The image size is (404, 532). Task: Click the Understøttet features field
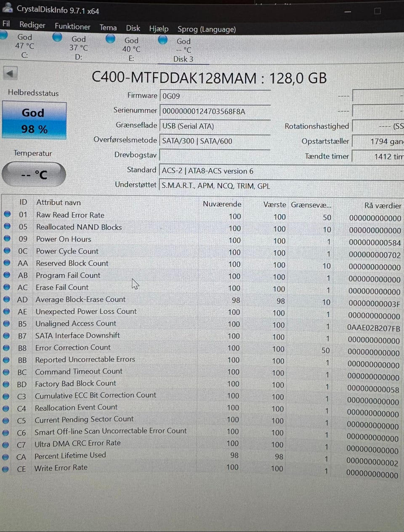click(281, 186)
